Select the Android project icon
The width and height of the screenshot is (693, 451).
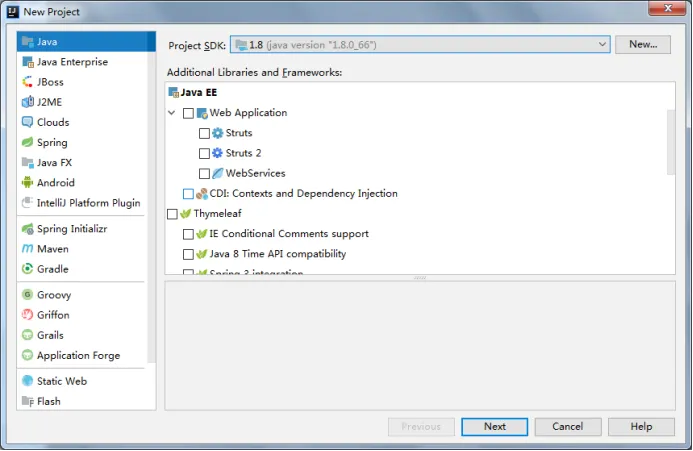[x=27, y=183]
